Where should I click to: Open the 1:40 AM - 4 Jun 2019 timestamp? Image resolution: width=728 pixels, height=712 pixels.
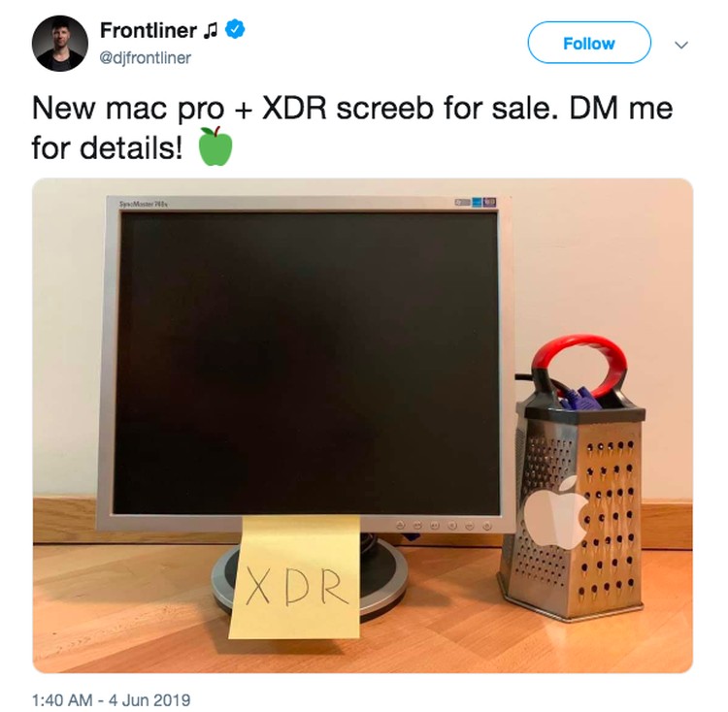111,699
